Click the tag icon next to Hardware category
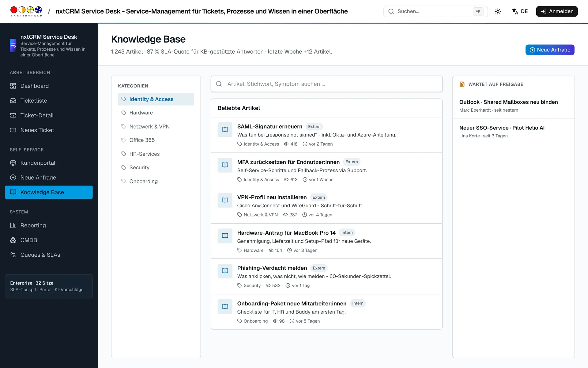Screen dimensions: 588x368 (x=124, y=113)
